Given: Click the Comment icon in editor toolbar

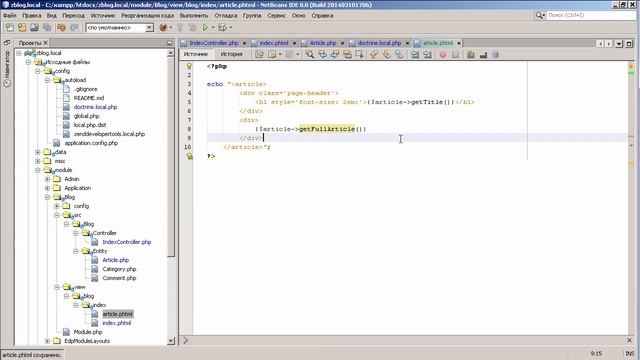Looking at the screenshot, I should pyautogui.click(x=471, y=54).
